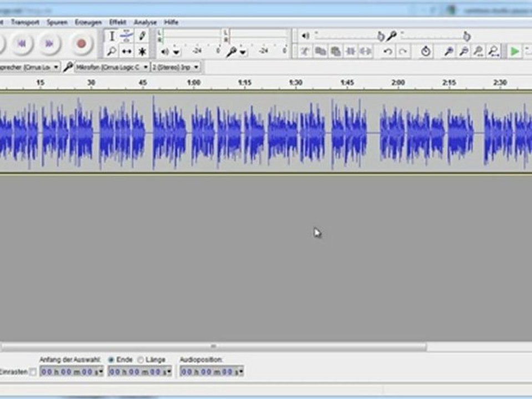Click the 1:00 mark on timeline ruler
The image size is (532, 399).
pyautogui.click(x=194, y=83)
